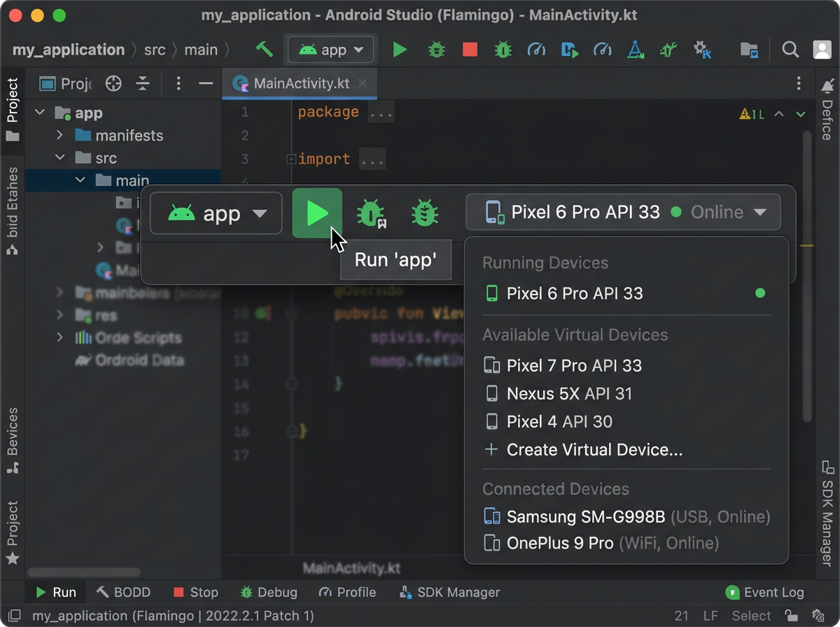
Task: Click the green Android wrench icon in the top toolbar
Action: [668, 50]
